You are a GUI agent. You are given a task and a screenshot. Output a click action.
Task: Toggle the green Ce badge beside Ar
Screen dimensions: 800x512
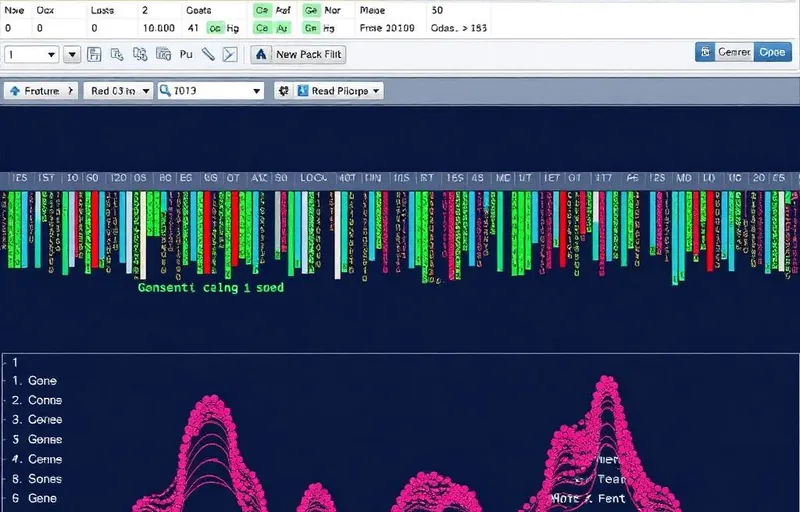[x=262, y=28]
